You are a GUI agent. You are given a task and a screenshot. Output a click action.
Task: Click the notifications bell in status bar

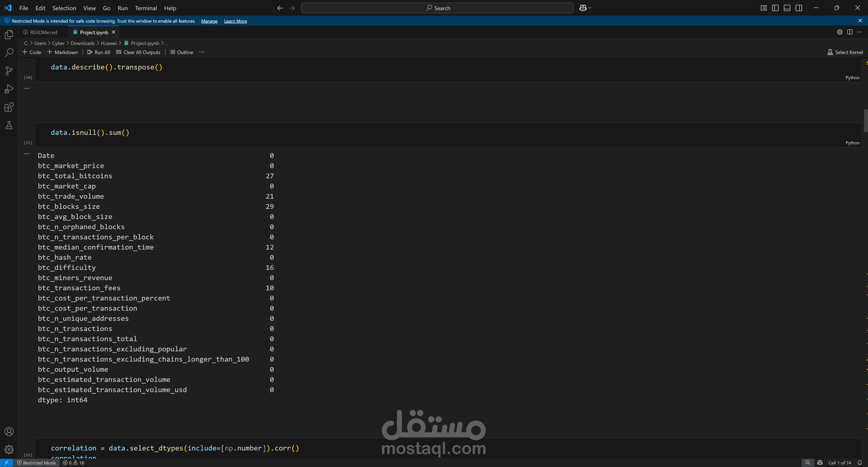pyautogui.click(x=860, y=463)
